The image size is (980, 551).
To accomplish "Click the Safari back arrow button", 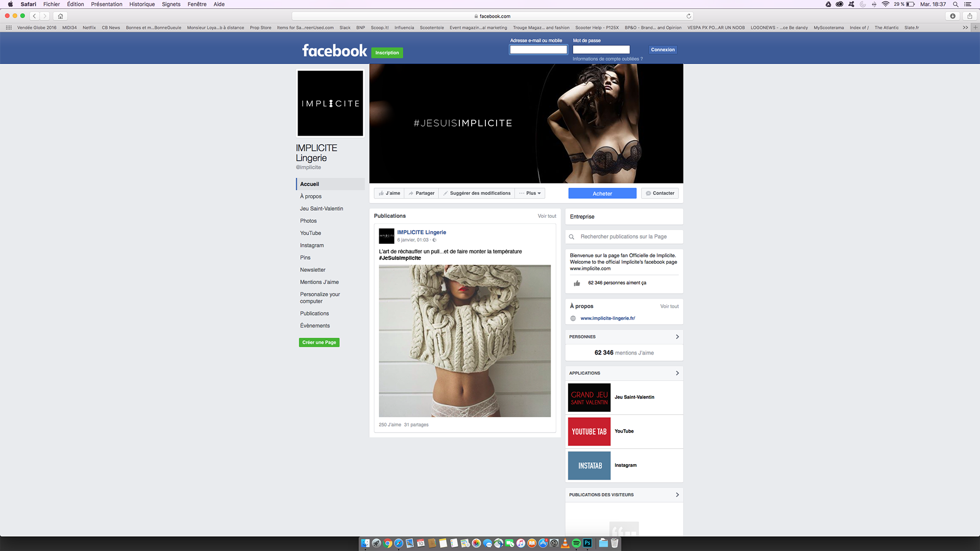I will tap(35, 16).
